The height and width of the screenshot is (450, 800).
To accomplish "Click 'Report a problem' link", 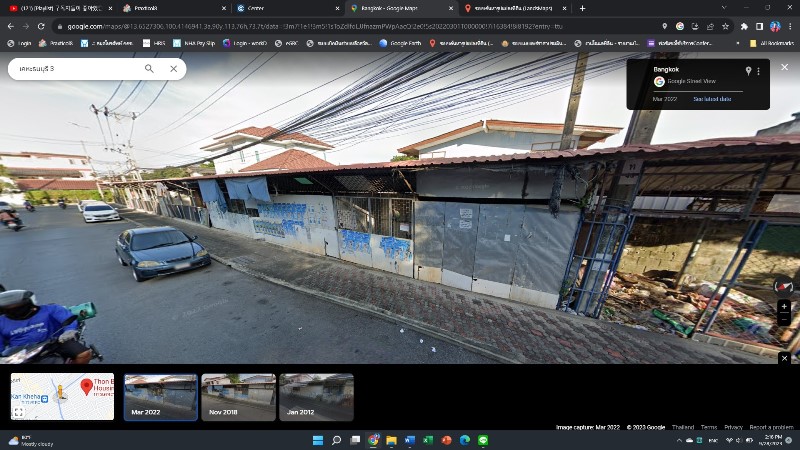I will 771,427.
